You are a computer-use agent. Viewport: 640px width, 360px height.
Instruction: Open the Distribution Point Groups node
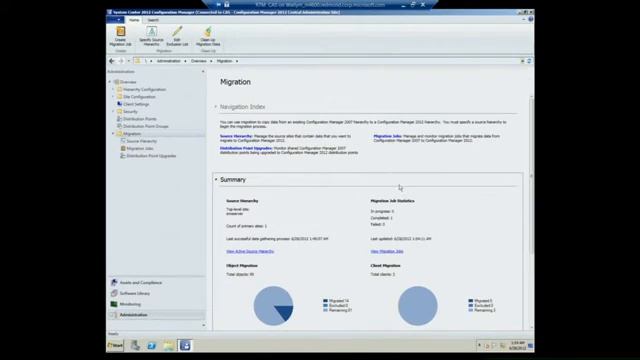146,126
